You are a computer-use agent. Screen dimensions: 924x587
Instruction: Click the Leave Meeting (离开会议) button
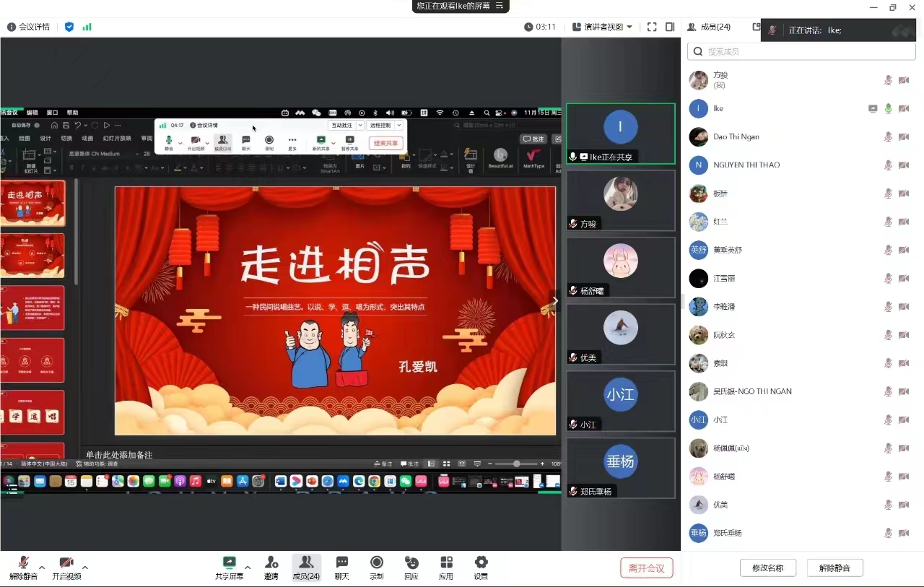pyautogui.click(x=646, y=568)
